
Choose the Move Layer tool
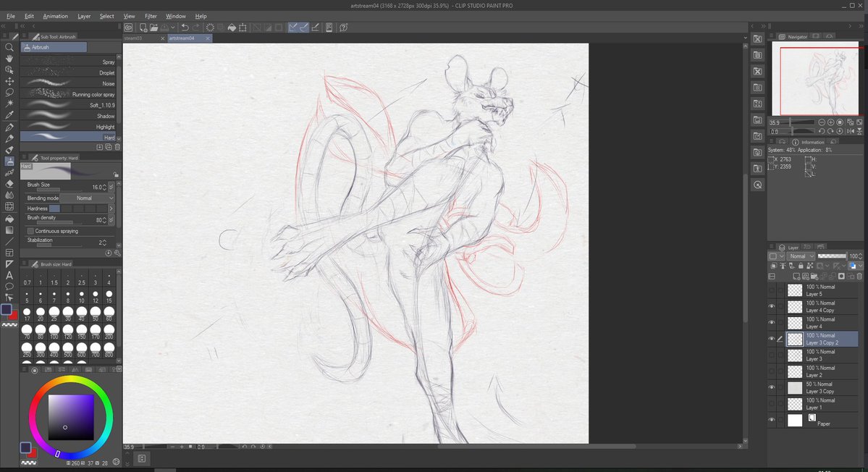[9, 81]
